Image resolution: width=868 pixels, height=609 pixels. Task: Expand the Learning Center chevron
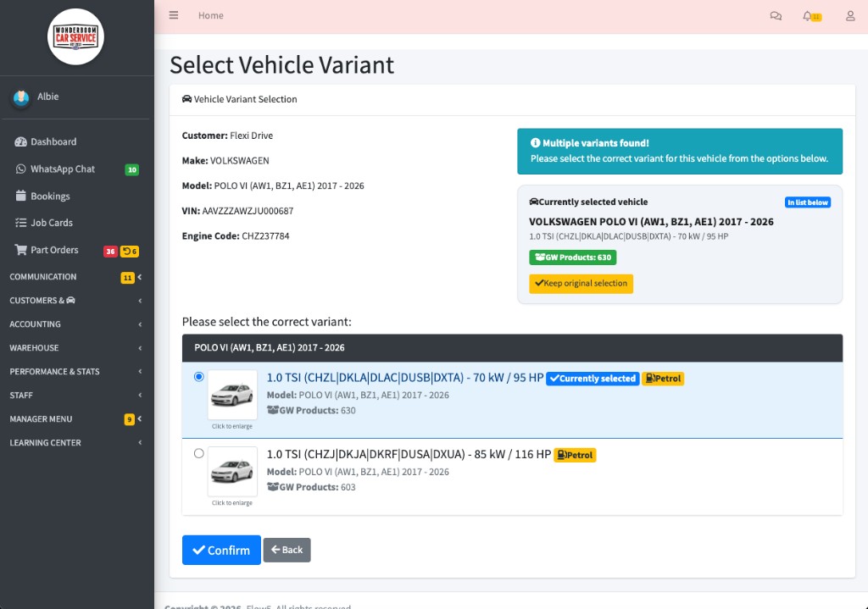pos(140,443)
